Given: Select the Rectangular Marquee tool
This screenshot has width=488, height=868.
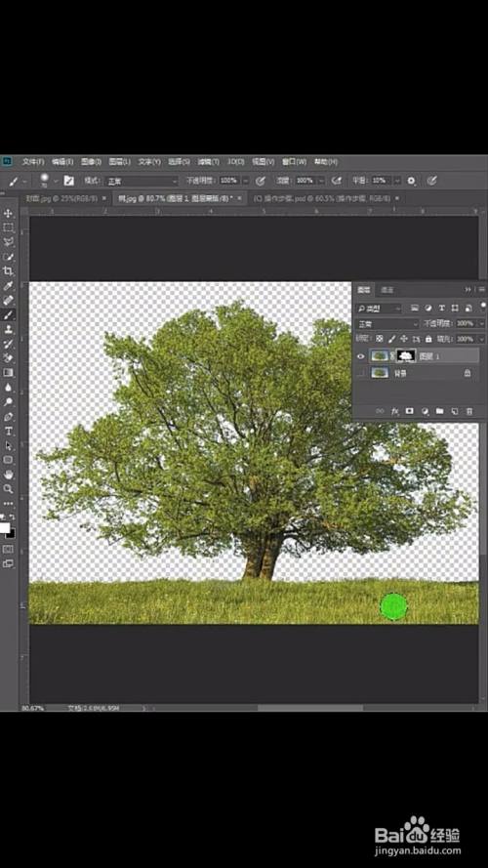Looking at the screenshot, I should 9,227.
